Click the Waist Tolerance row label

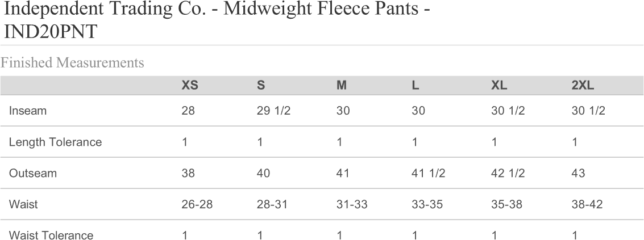[x=51, y=235]
